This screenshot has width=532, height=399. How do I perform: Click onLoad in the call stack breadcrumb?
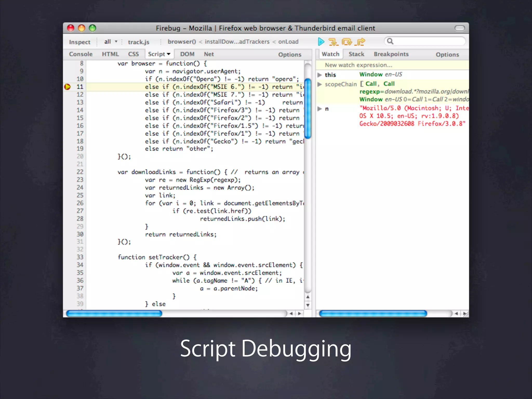[x=288, y=42]
